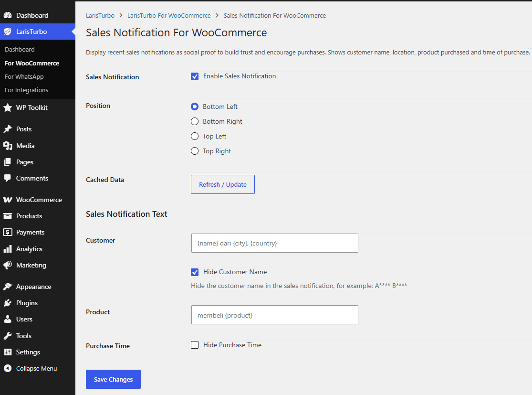Click the Settings sliders icon

(8, 352)
